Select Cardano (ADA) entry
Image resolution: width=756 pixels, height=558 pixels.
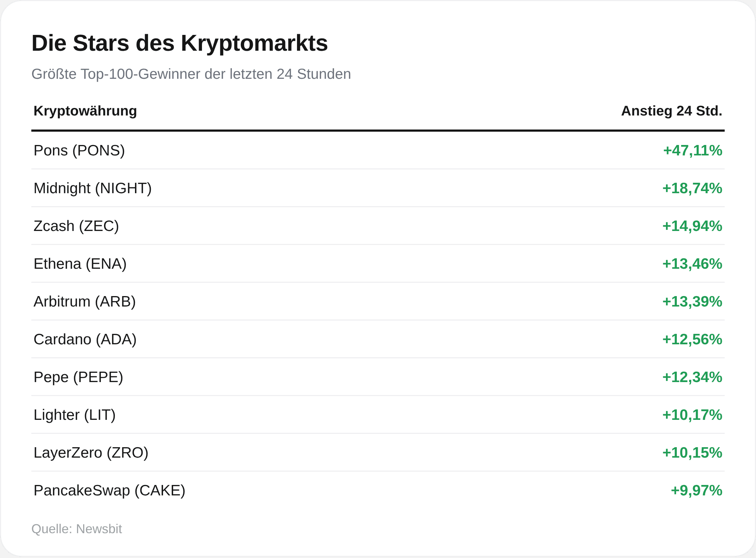click(x=85, y=339)
